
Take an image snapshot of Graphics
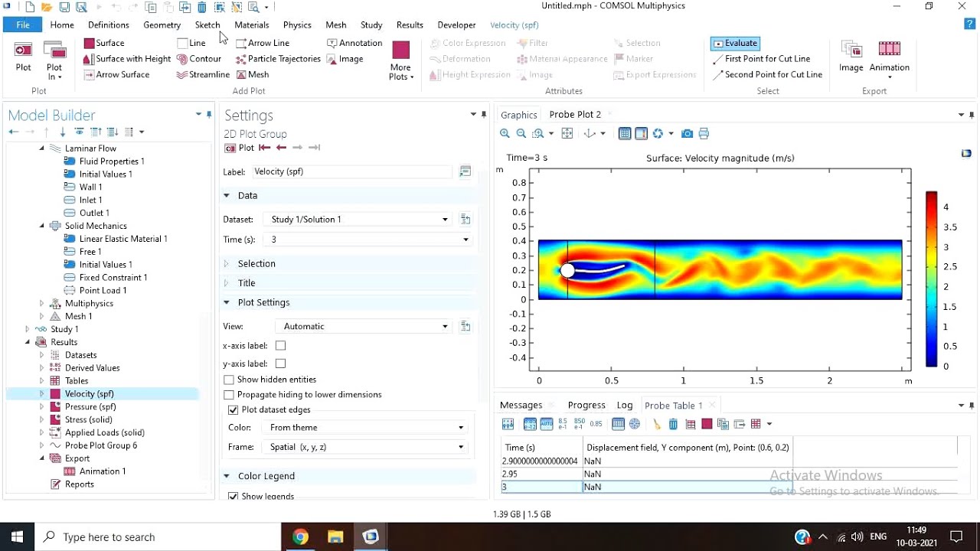point(687,134)
